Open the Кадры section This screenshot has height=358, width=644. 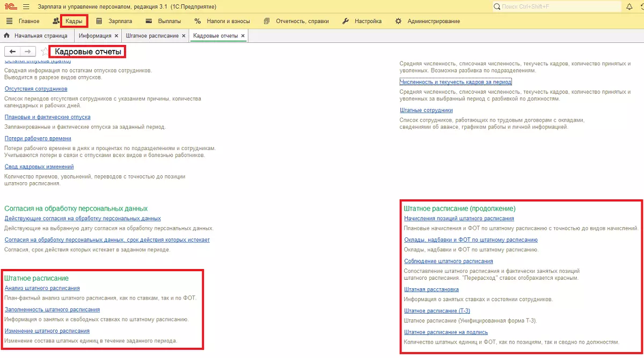tap(74, 21)
